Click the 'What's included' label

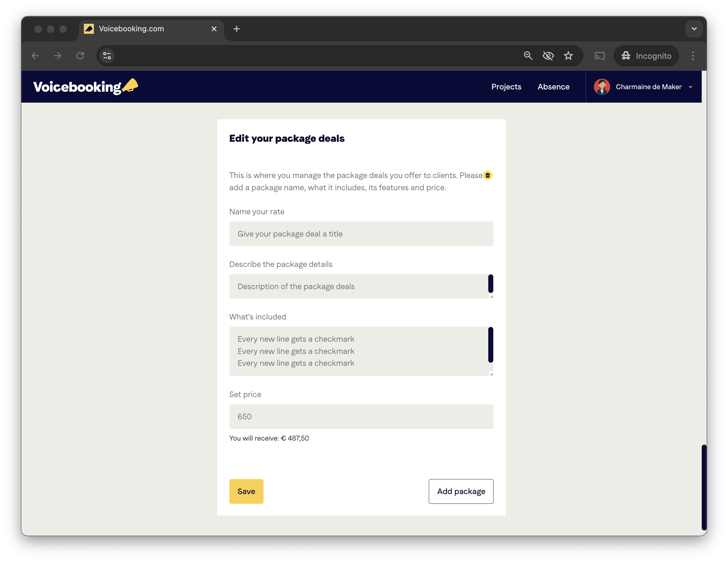click(257, 317)
